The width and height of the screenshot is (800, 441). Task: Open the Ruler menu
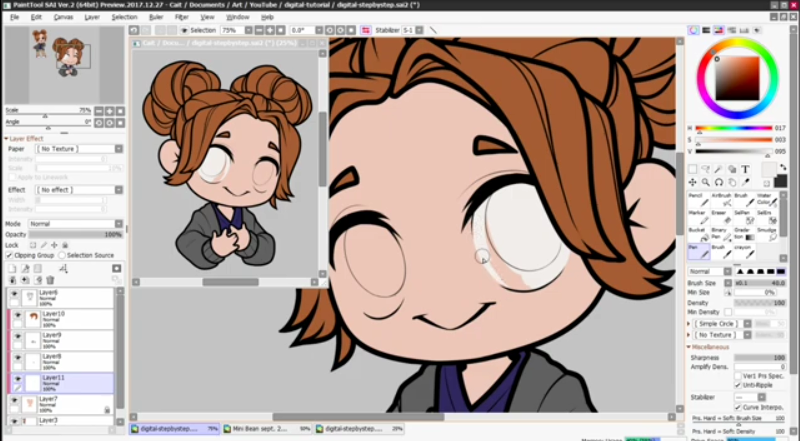pyautogui.click(x=156, y=17)
